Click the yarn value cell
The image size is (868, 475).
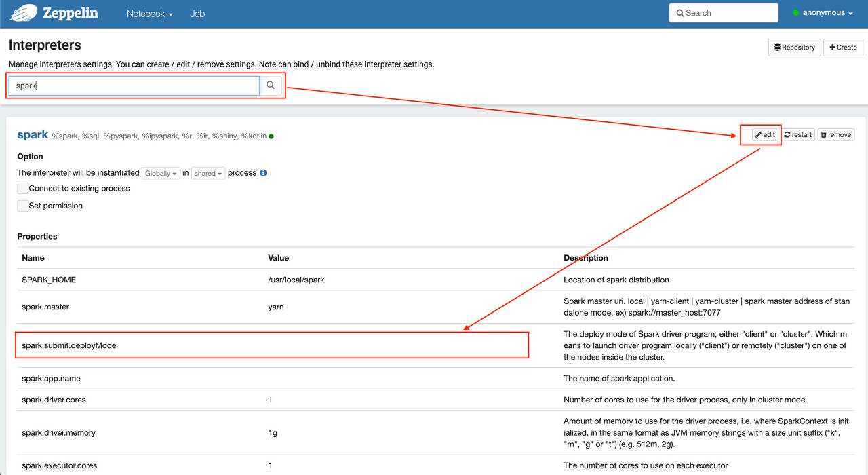pyautogui.click(x=276, y=307)
